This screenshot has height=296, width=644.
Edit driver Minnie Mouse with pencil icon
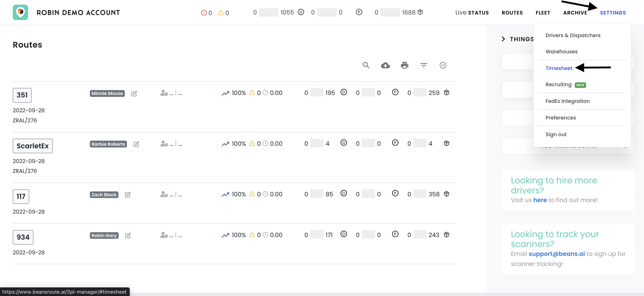pos(134,93)
